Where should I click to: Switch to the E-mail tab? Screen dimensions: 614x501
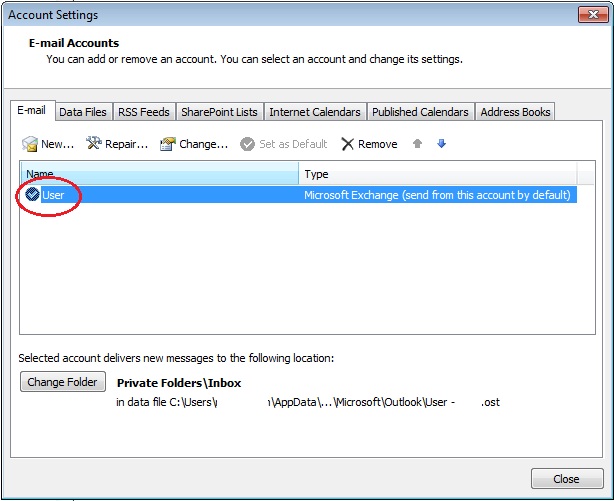point(32,110)
